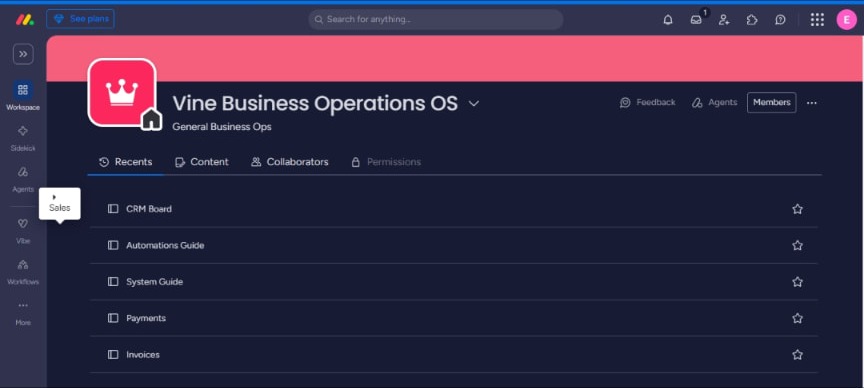Viewport: 864px width, 388px height.
Task: Open Sidekick in the sidebar
Action: pyautogui.click(x=23, y=138)
